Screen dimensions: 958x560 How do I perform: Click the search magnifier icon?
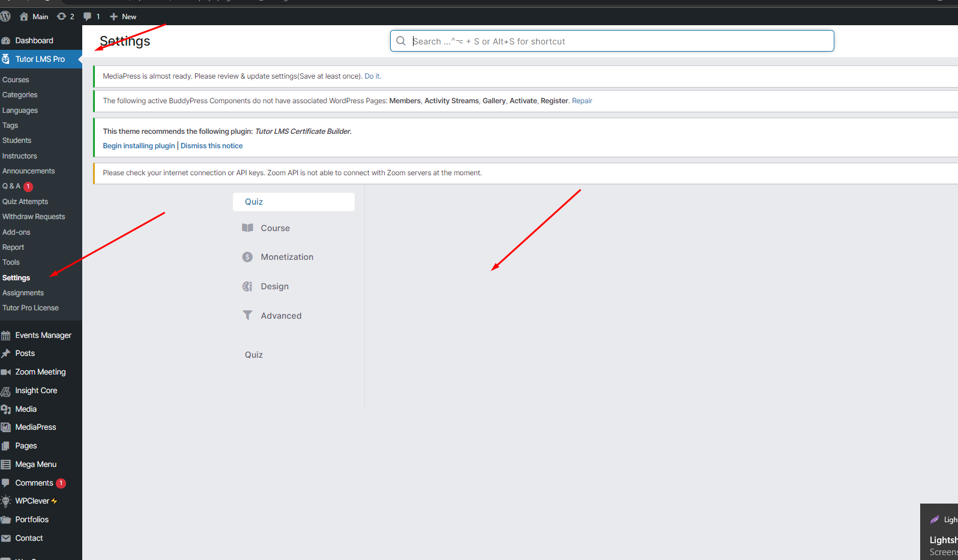(401, 41)
